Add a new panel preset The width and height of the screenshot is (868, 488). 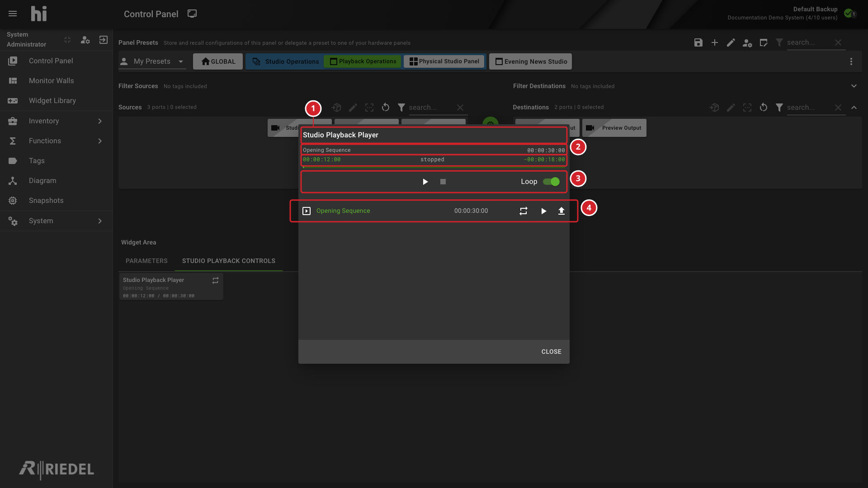[x=715, y=42]
